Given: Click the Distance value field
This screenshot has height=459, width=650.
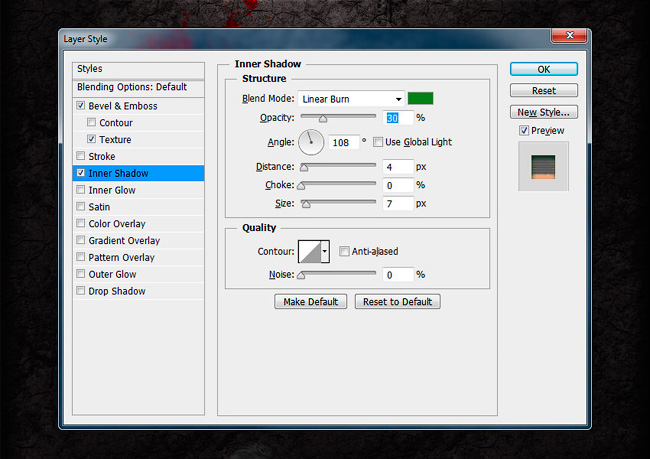Looking at the screenshot, I should [x=398, y=167].
